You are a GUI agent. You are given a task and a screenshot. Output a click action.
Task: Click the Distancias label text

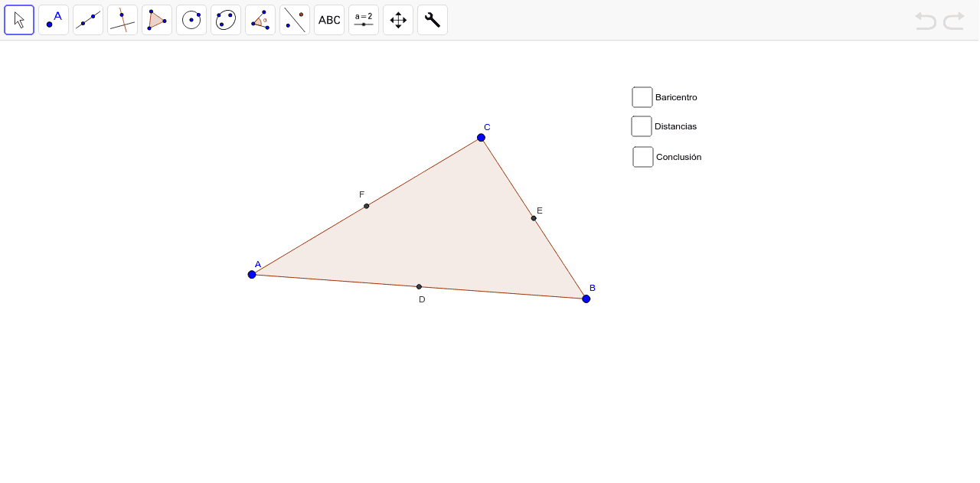point(675,126)
